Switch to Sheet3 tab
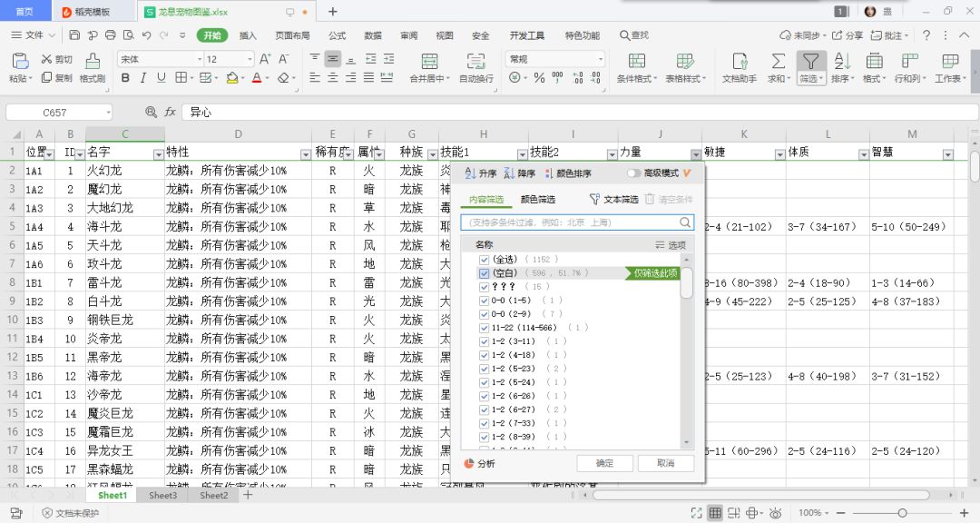This screenshot has width=980, height=523. point(162,495)
